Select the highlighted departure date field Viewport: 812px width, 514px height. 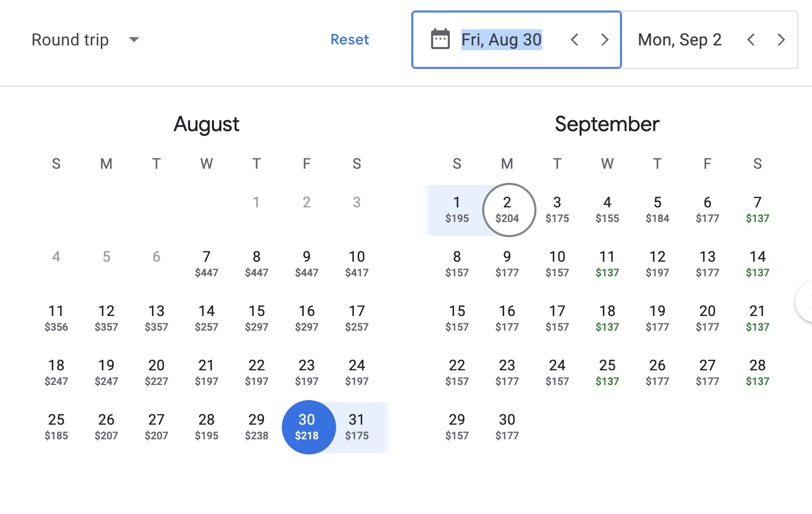coord(501,39)
